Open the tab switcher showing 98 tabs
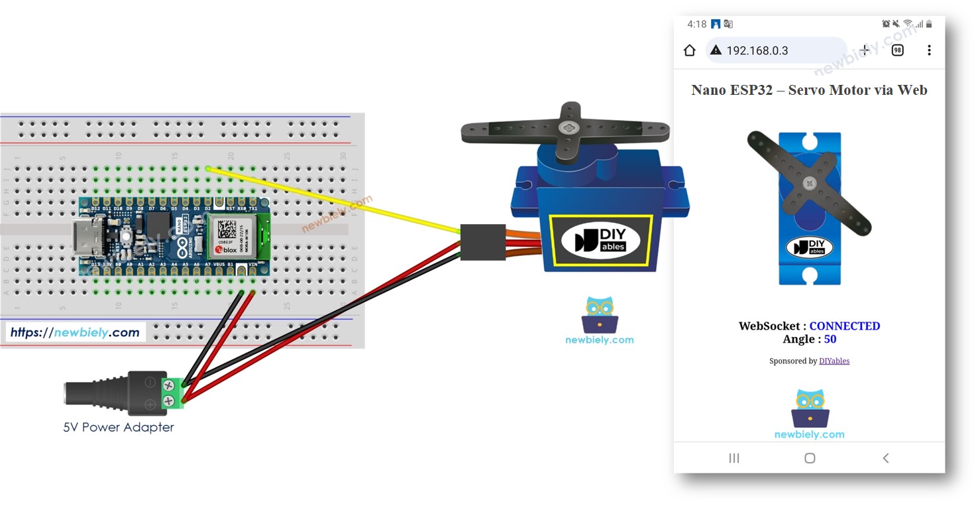 click(x=897, y=50)
